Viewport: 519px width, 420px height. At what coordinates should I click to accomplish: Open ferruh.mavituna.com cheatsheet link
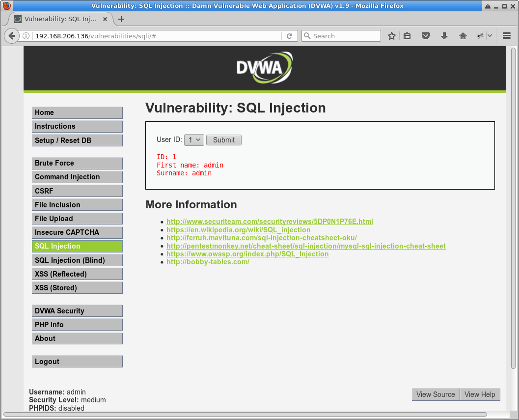tap(262, 238)
